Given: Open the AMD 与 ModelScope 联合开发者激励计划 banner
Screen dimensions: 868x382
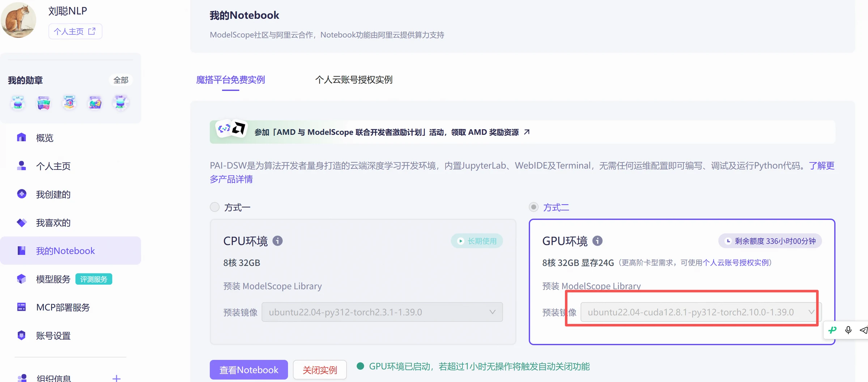Looking at the screenshot, I should click(522, 132).
